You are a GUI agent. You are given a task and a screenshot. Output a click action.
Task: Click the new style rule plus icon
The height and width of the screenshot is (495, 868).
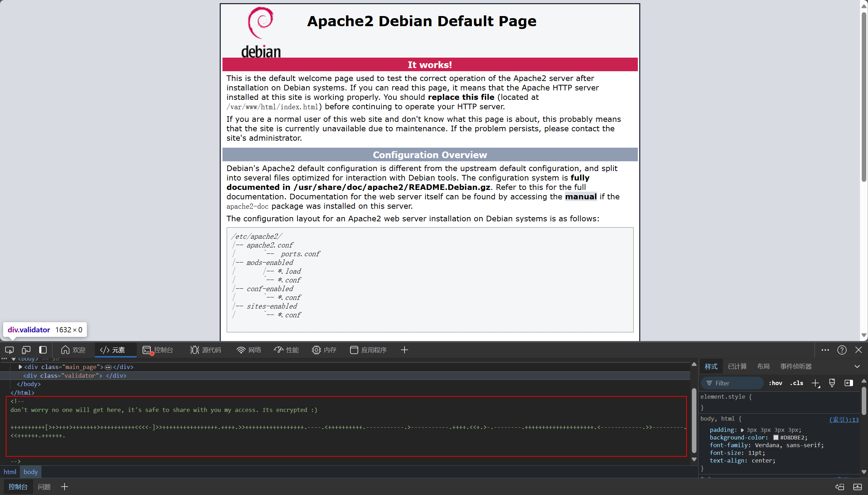coord(815,383)
